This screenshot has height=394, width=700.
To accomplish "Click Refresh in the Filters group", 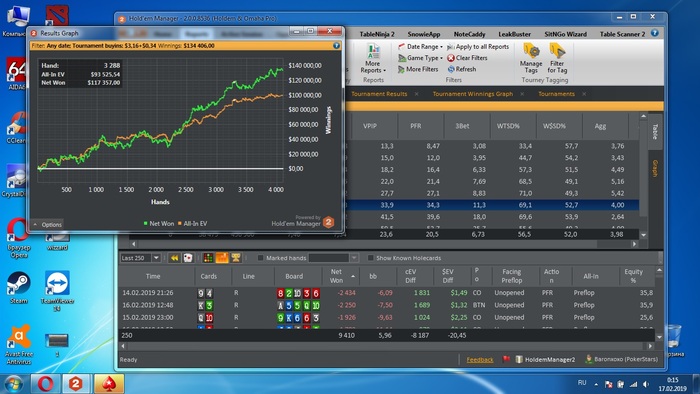I will [462, 69].
